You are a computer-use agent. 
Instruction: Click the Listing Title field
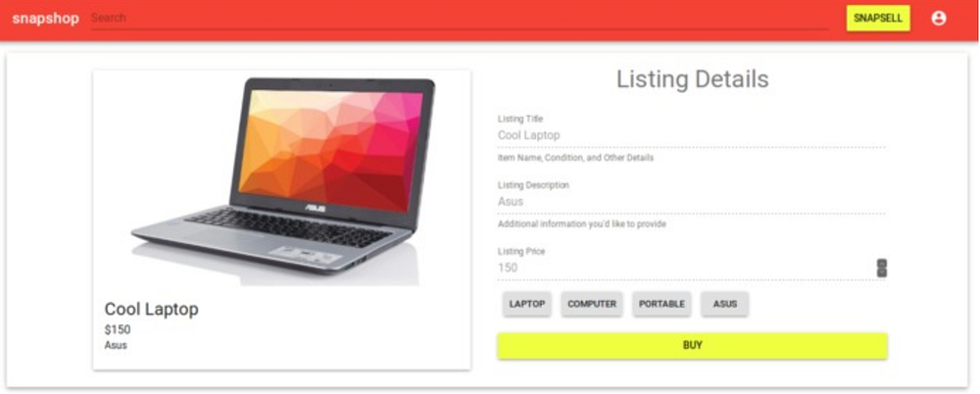691,135
